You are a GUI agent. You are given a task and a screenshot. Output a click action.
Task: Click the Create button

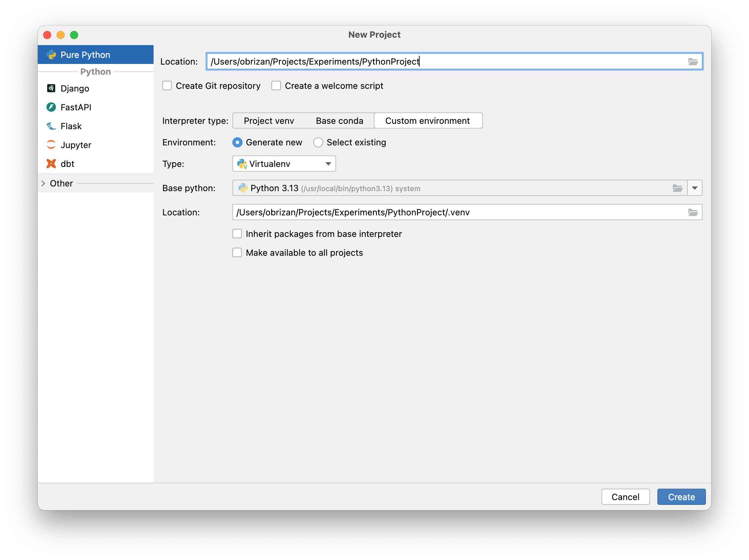click(x=681, y=497)
